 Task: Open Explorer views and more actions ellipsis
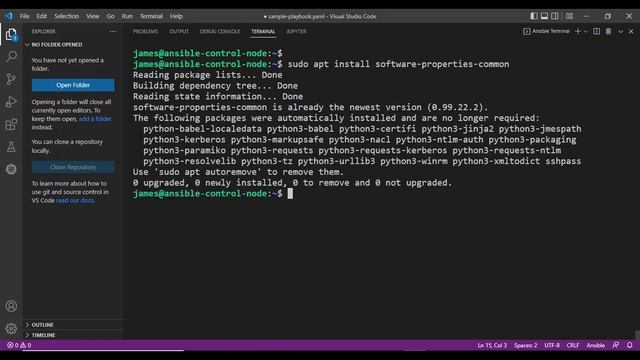[113, 31]
